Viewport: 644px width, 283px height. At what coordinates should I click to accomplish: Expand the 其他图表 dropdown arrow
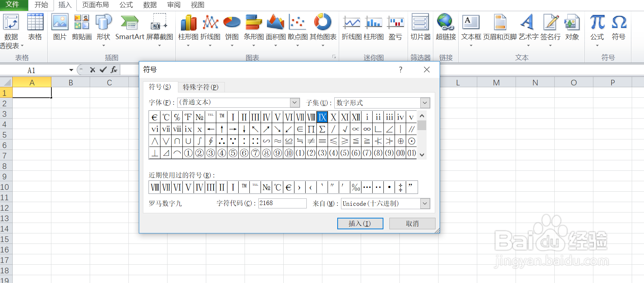click(323, 45)
